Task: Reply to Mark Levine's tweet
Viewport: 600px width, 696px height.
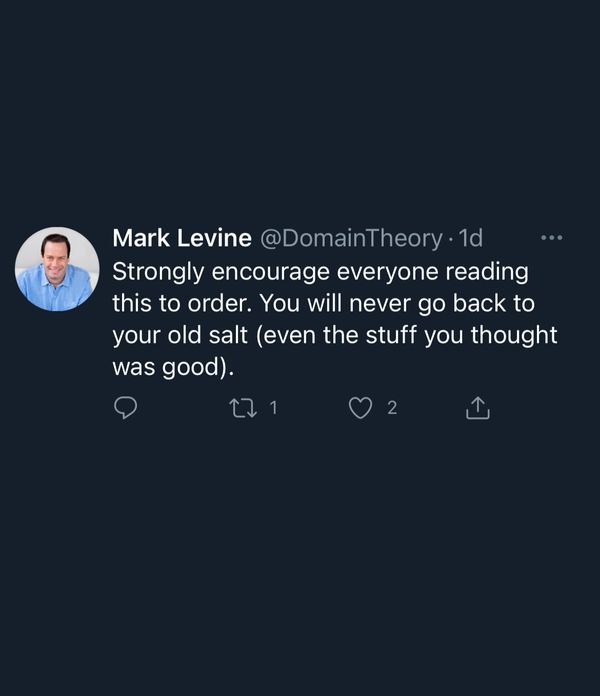Action: 124,408
